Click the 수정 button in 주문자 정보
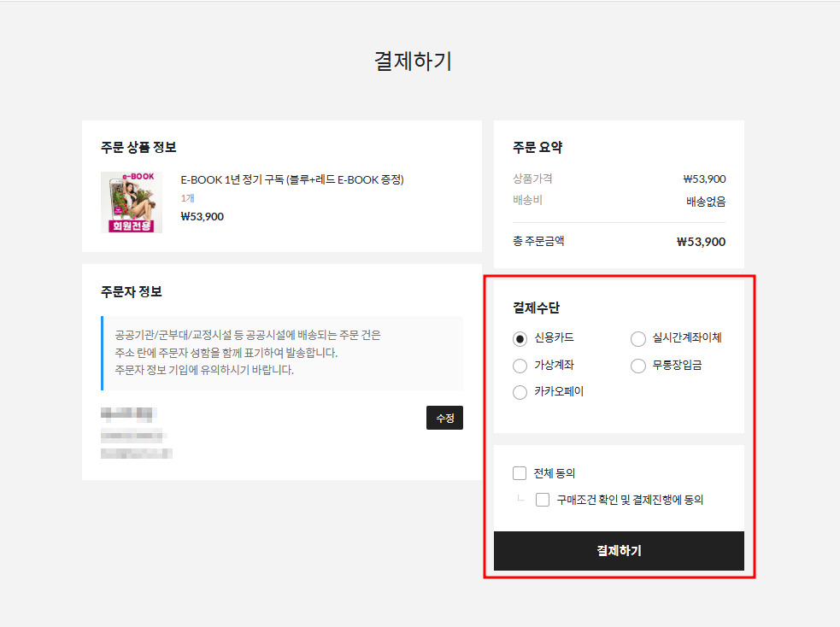 pyautogui.click(x=444, y=418)
